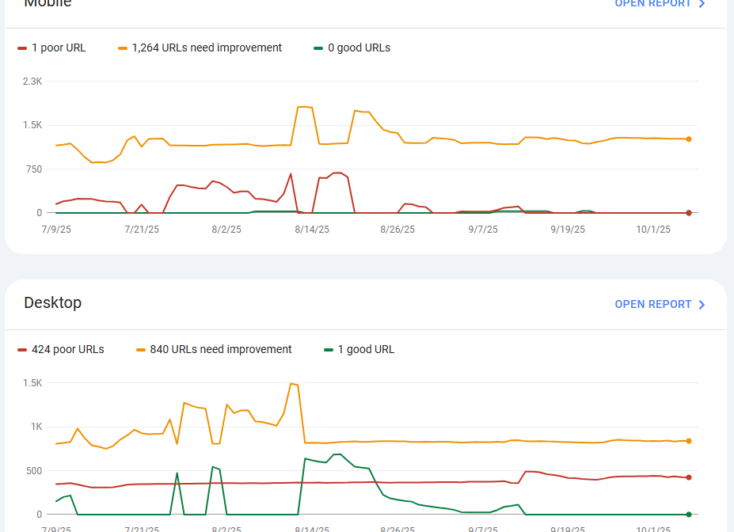The image size is (734, 532).
Task: Click the 7/21/25 date label on Mobile chart
Action: [141, 229]
